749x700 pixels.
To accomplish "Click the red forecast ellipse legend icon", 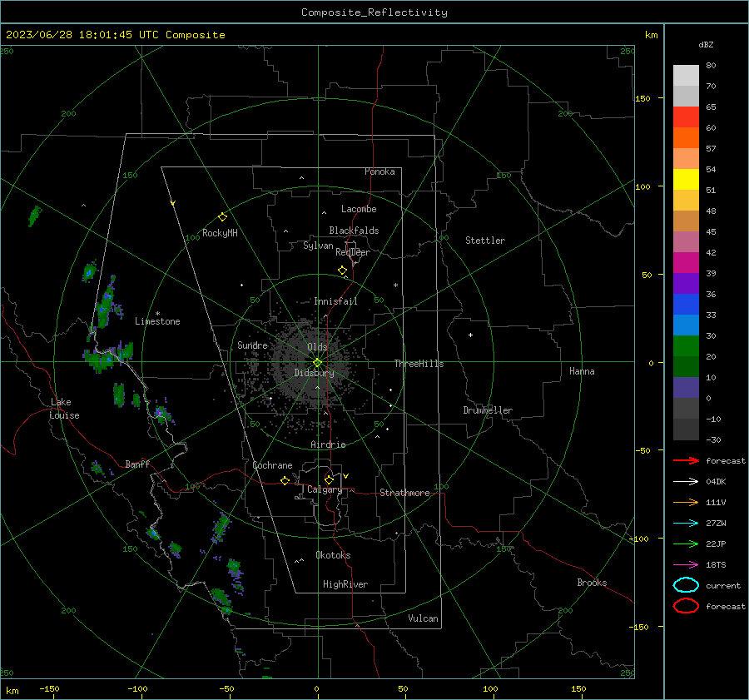I will [686, 606].
